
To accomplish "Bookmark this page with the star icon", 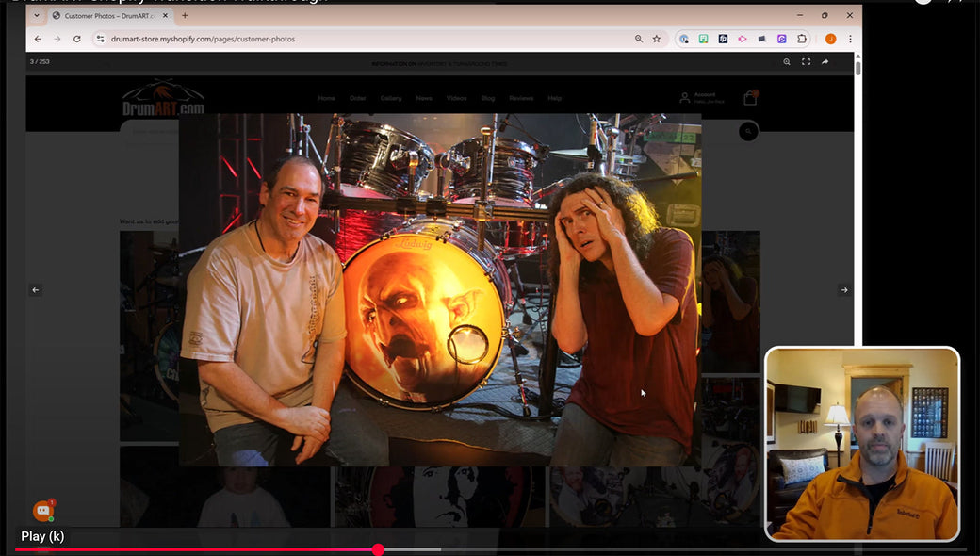I will click(657, 39).
